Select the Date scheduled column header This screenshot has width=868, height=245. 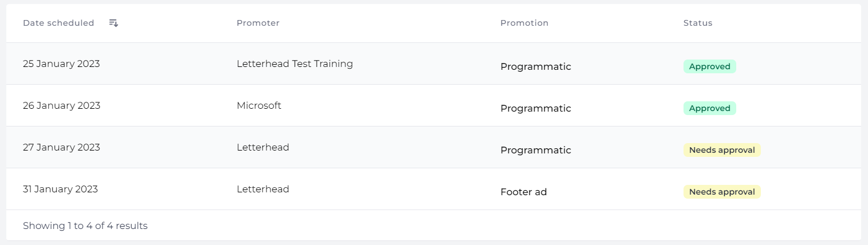point(58,23)
